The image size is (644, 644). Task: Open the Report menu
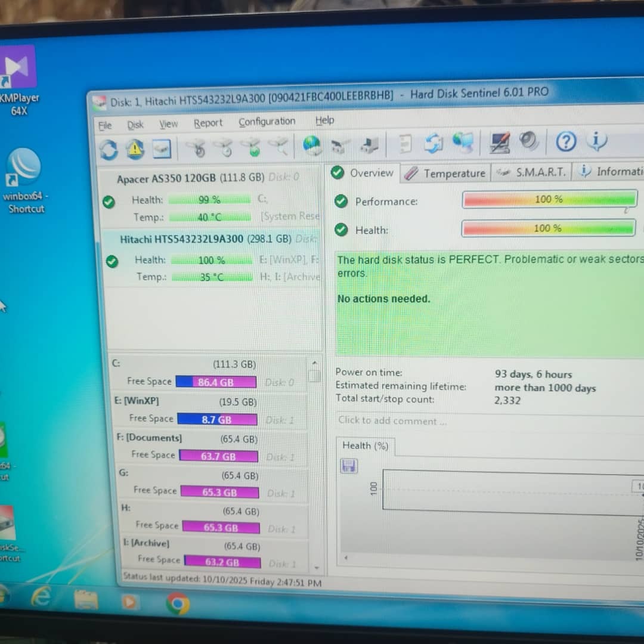pos(208,123)
